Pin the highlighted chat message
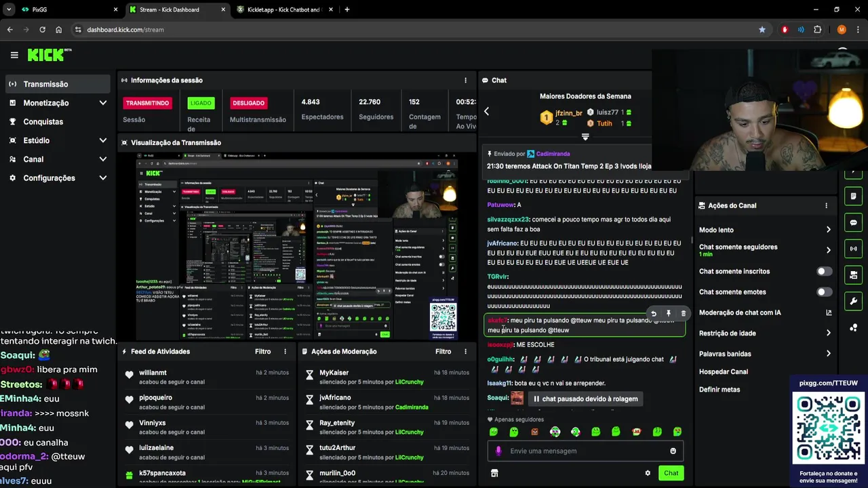 click(x=668, y=314)
